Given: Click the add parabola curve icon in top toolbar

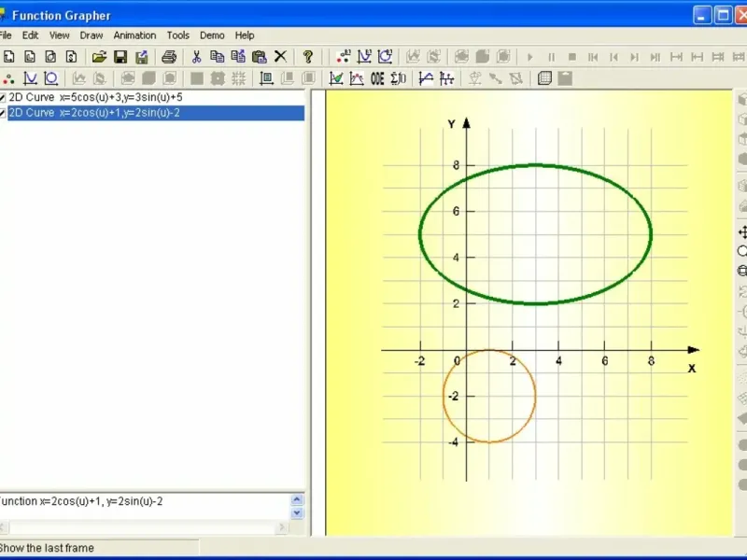Looking at the screenshot, I should pos(364,57).
